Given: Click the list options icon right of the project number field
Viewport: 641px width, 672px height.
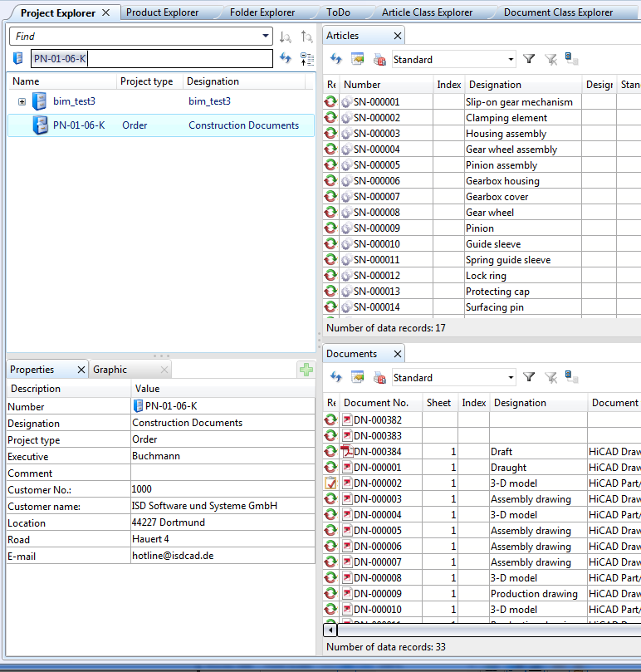Looking at the screenshot, I should [x=307, y=58].
